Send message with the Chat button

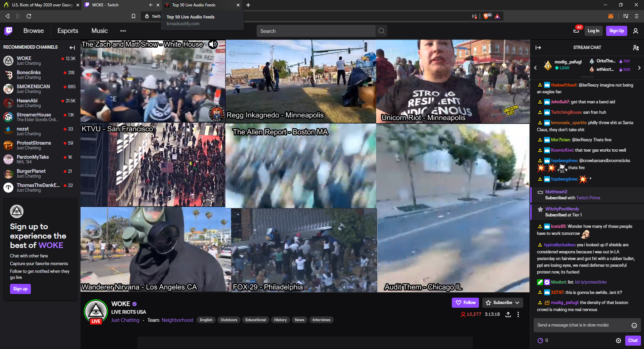pyautogui.click(x=633, y=341)
